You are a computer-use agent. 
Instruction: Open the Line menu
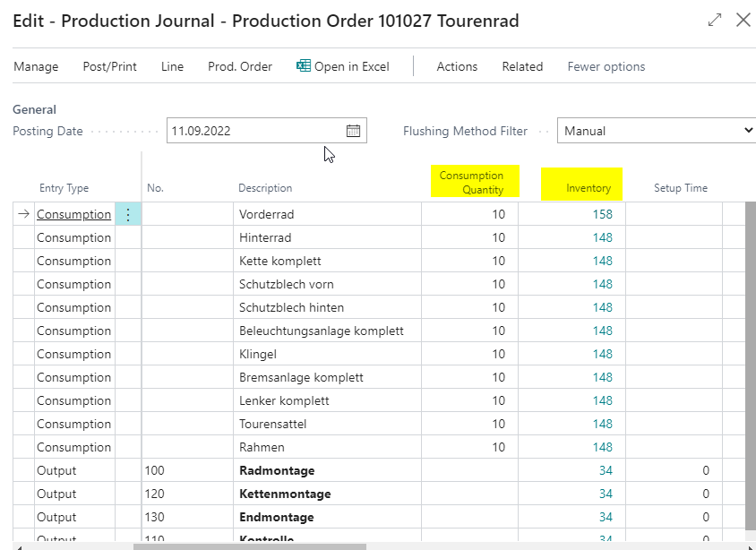pos(172,66)
